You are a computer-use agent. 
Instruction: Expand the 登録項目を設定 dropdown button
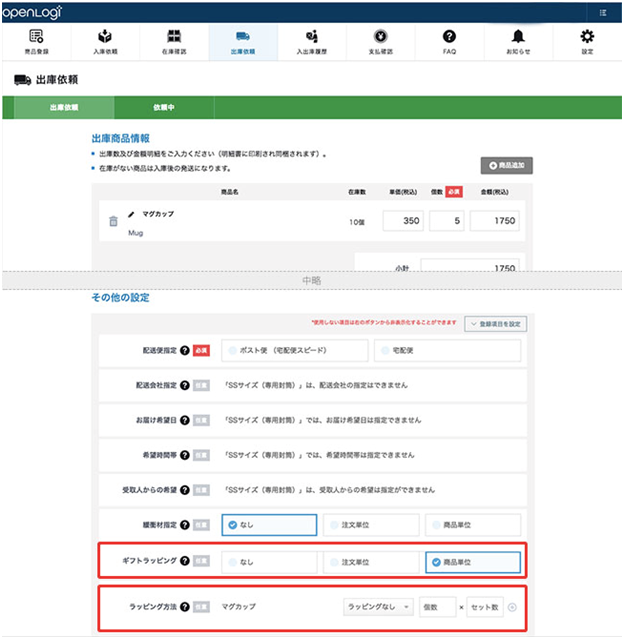(x=496, y=324)
